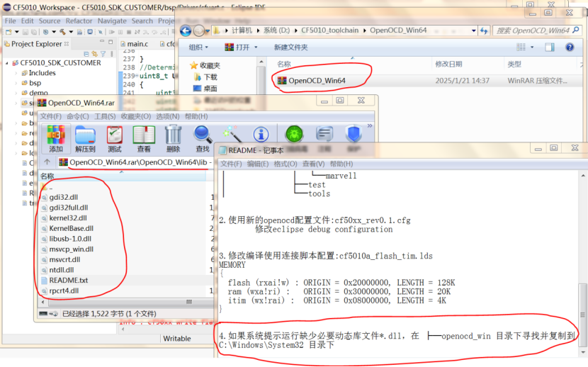Expand the bsp folder in Project Explorer
Image resolution: width=588 pixels, height=367 pixels.
(16, 83)
